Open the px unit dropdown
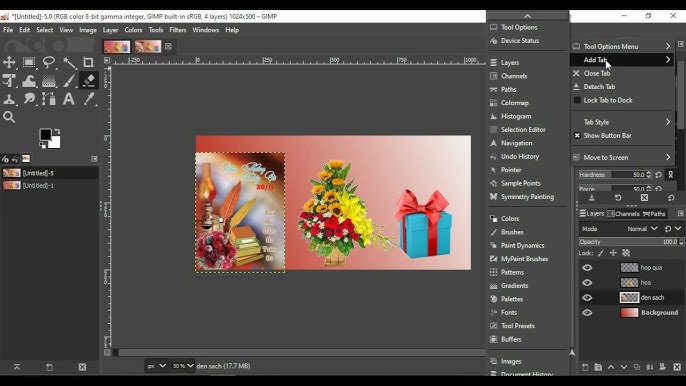This screenshot has height=386, width=686. point(156,366)
